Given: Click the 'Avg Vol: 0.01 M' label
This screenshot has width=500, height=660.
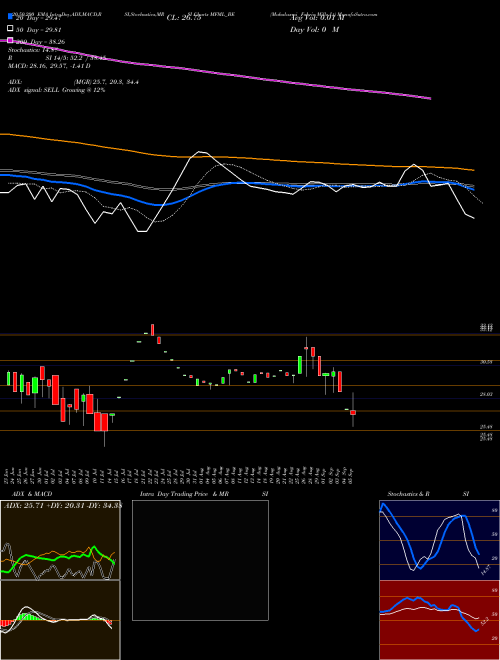Looking at the screenshot, I should (317, 18).
